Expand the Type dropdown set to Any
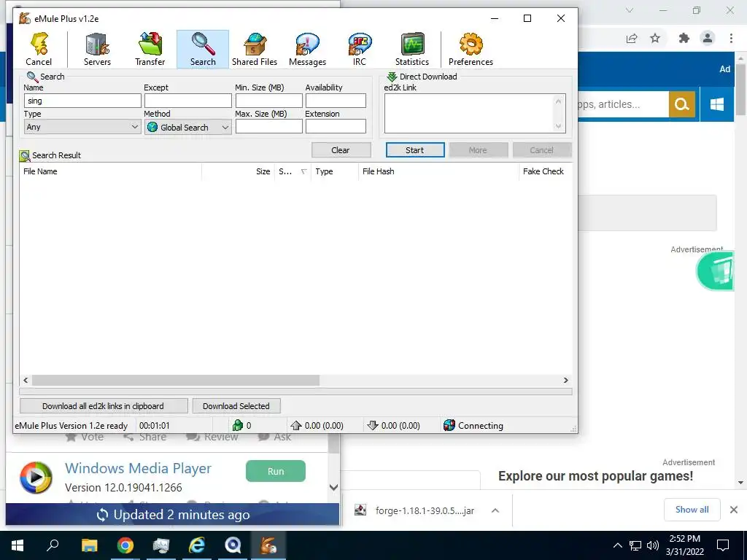Image resolution: width=747 pixels, height=560 pixels. coord(82,127)
